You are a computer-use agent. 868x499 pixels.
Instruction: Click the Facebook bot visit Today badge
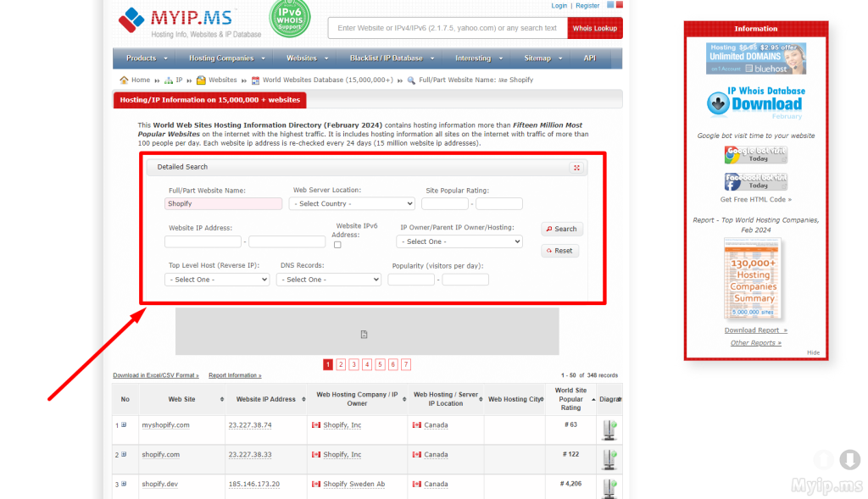pyautogui.click(x=755, y=181)
